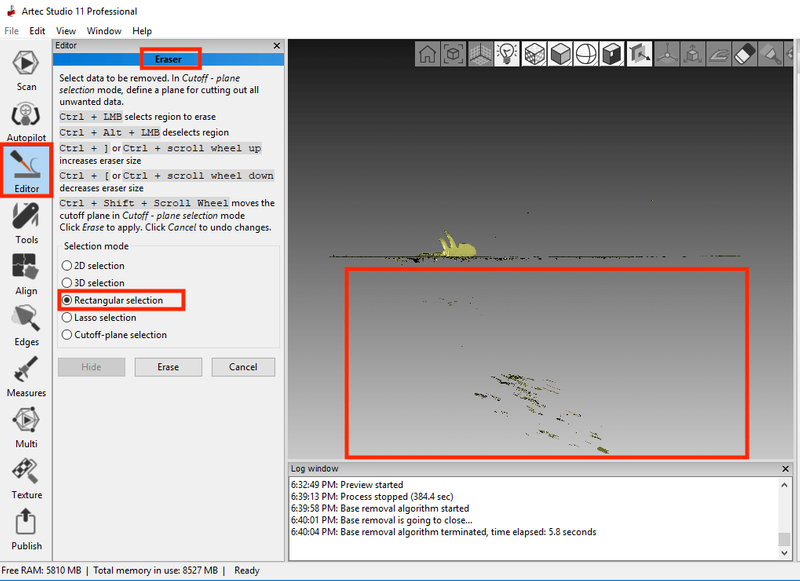
Task: Open the Edges panel
Action: pos(26,322)
